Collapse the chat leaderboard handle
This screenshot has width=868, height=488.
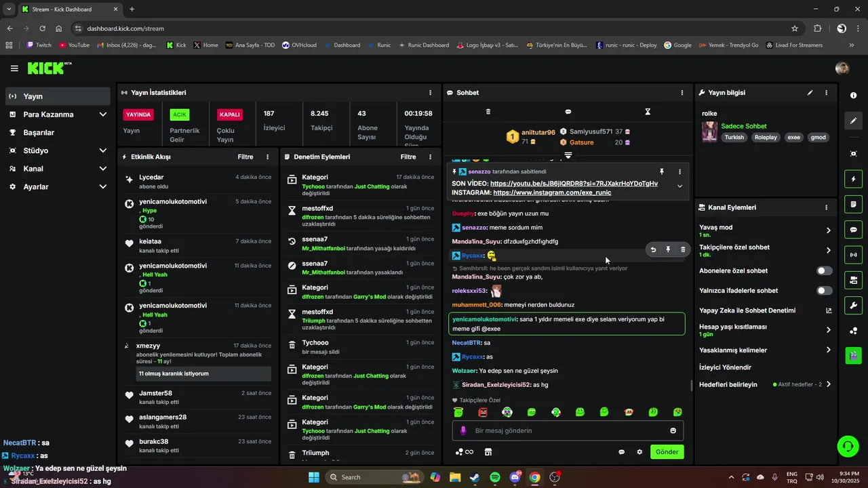click(x=568, y=155)
